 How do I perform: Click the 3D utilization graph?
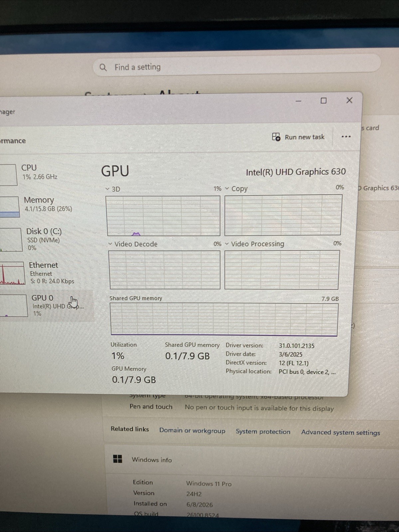pos(163,216)
